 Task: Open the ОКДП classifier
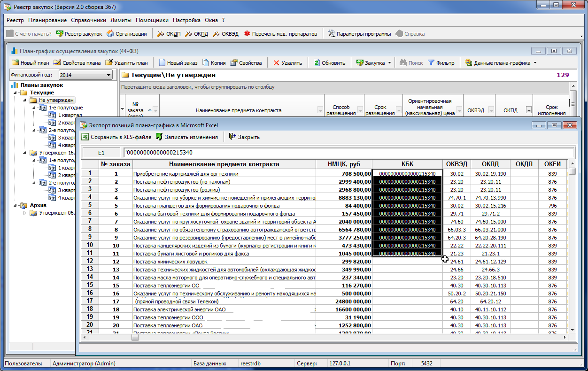click(169, 34)
